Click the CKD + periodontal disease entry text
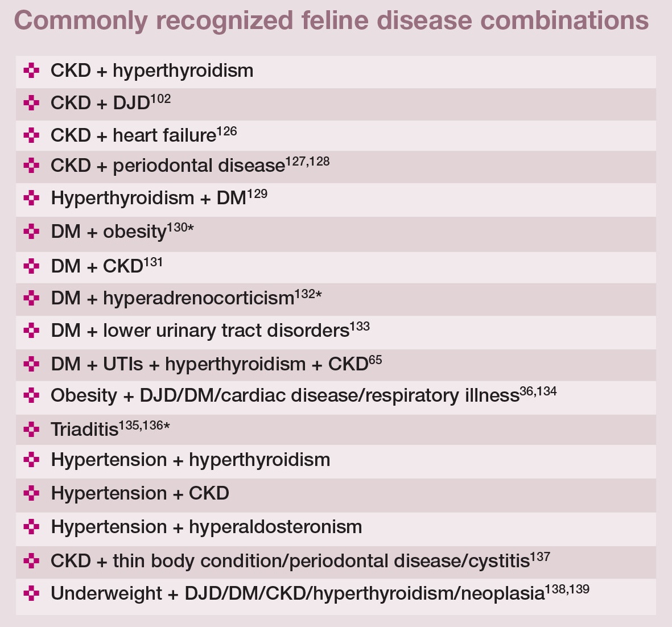 pyautogui.click(x=167, y=166)
